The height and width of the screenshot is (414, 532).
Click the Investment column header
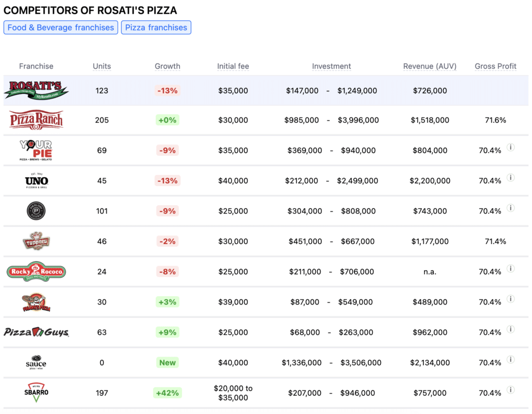331,66
